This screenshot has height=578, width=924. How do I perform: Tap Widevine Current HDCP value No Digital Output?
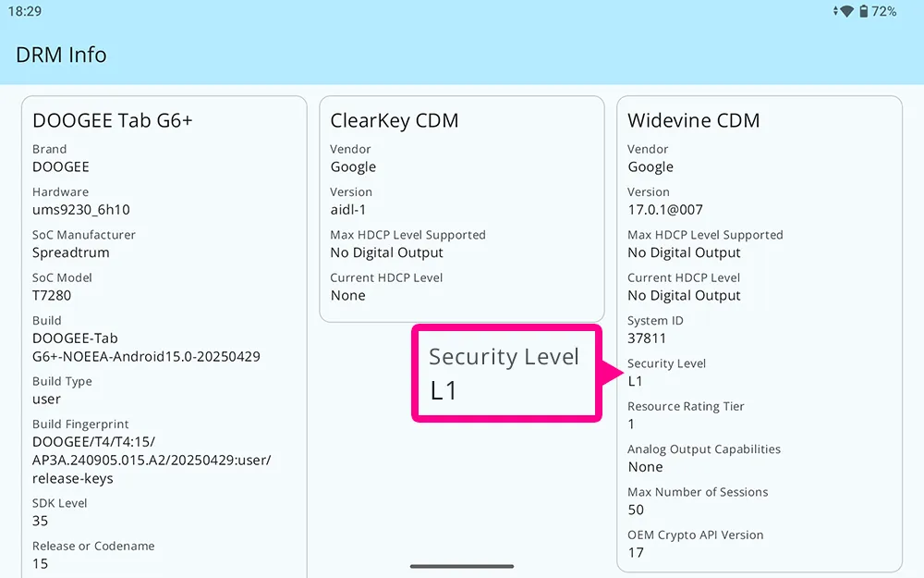coord(684,296)
